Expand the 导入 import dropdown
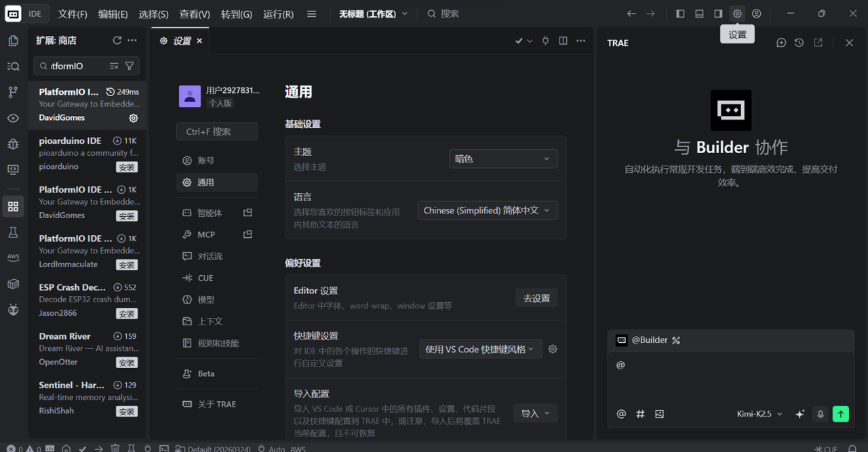The height and width of the screenshot is (452, 868). tap(535, 413)
